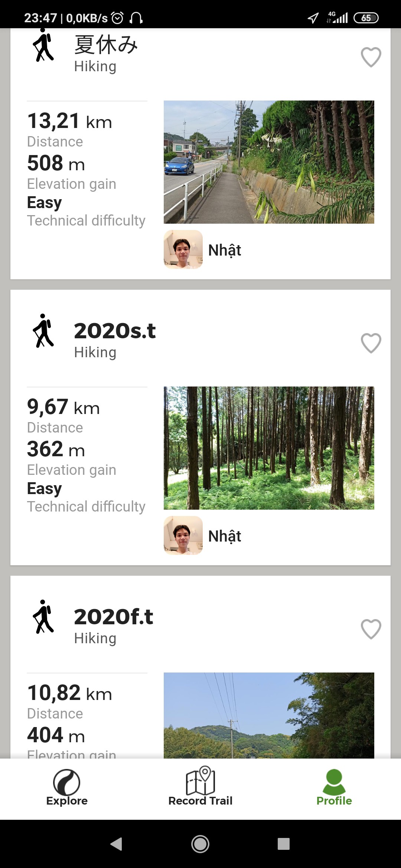Screen dimensions: 401x868
Task: Tap the hiker icon beside 2020s.t
Action: point(43,331)
